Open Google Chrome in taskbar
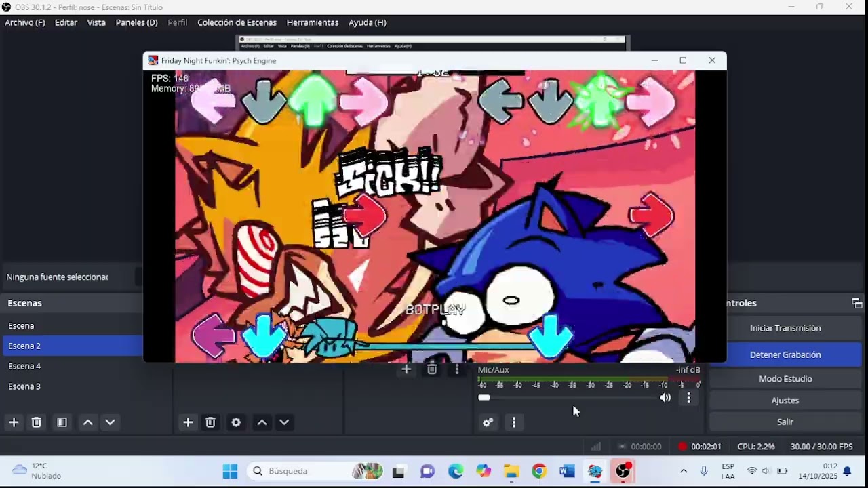The height and width of the screenshot is (488, 868). pos(539,471)
